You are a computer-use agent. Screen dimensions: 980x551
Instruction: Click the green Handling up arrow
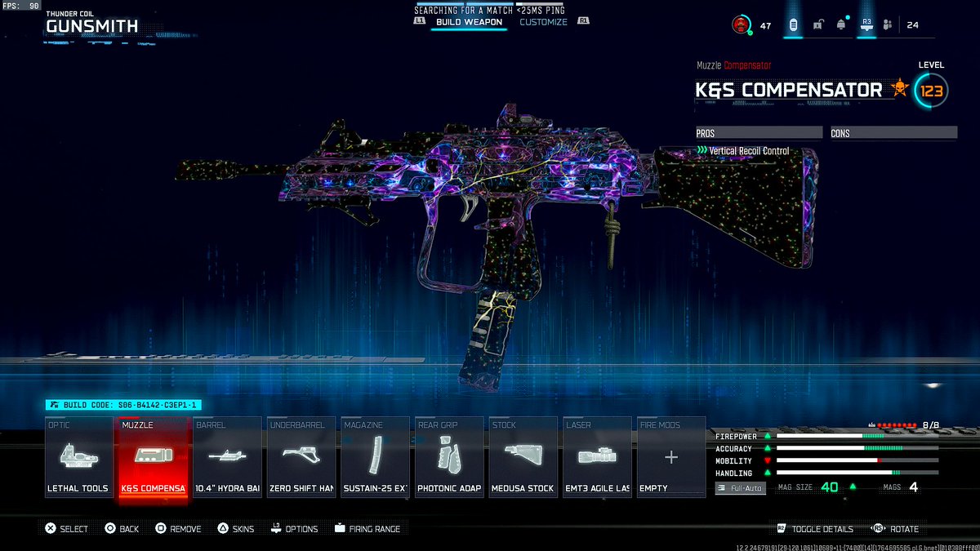click(x=768, y=473)
